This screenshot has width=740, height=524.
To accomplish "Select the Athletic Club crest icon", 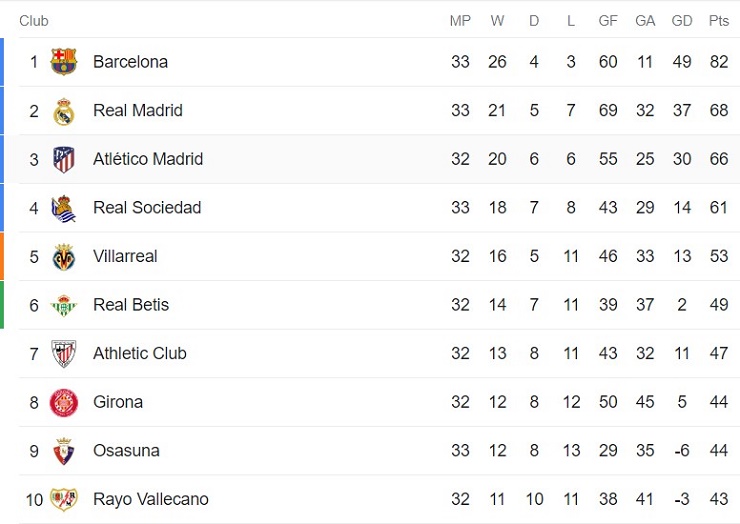I will [64, 354].
